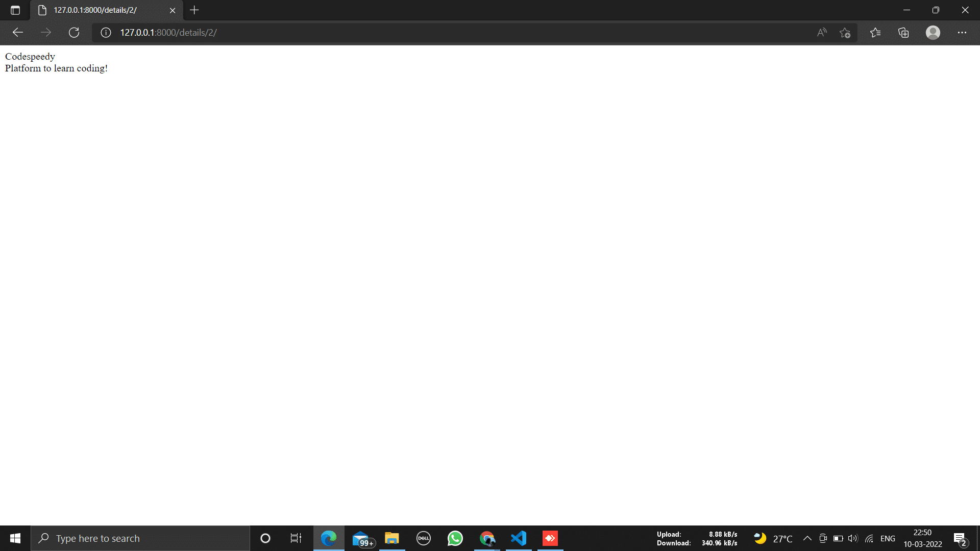The width and height of the screenshot is (980, 551).
Task: Close the details/2 tab
Action: pos(173,10)
